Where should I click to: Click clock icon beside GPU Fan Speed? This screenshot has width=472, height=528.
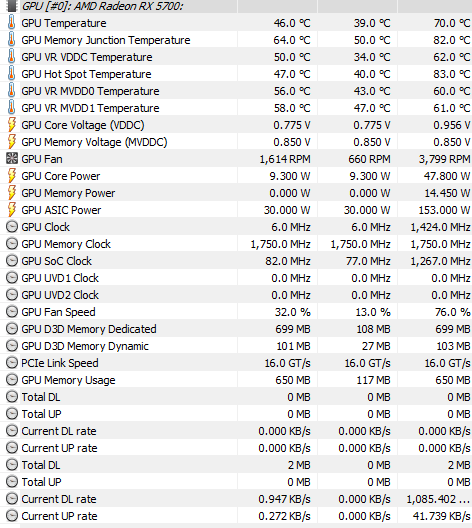[12, 311]
